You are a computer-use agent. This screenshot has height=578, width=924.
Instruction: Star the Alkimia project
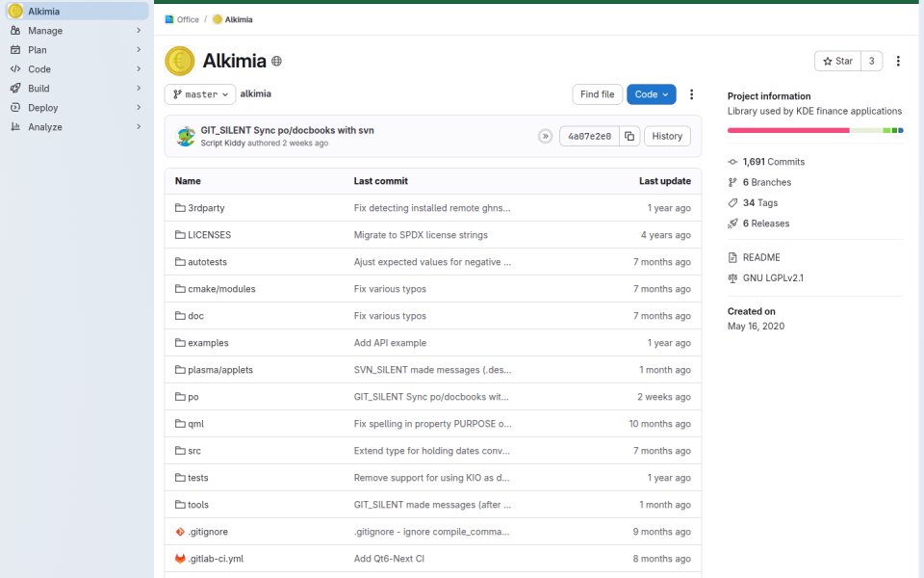(x=837, y=61)
